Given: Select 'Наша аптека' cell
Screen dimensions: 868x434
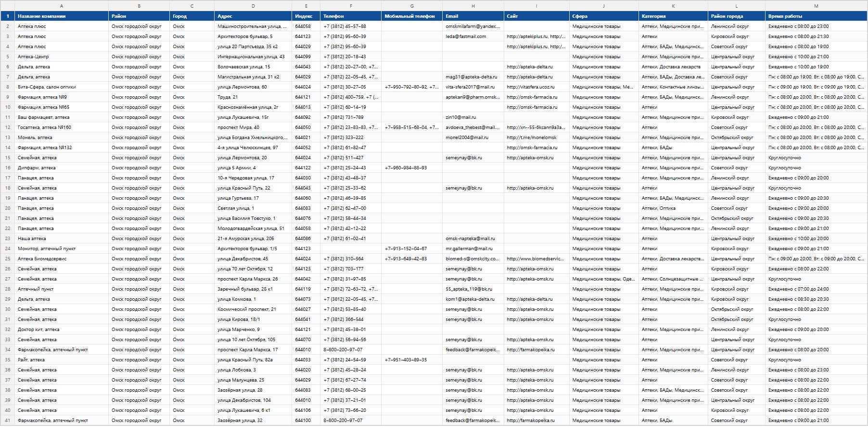Looking at the screenshot, I should click(x=62, y=239).
